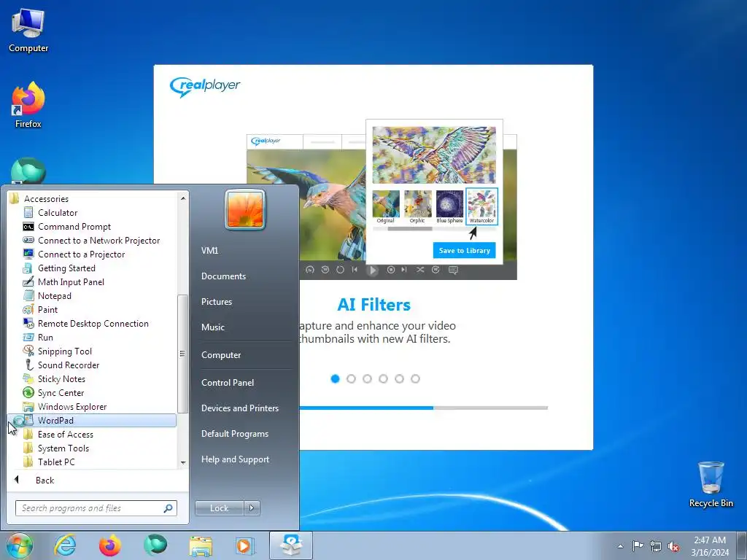Viewport: 747px width, 560px height.
Task: Click scroll down arrow in programs list
Action: (183, 463)
